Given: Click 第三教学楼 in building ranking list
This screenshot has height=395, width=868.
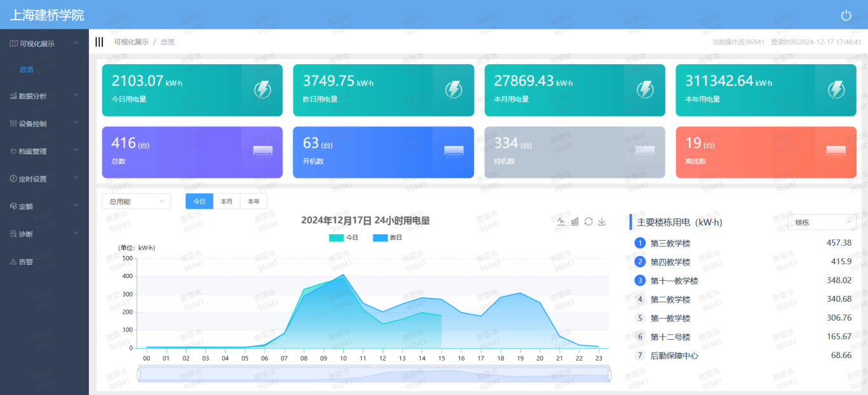Looking at the screenshot, I should 670,243.
